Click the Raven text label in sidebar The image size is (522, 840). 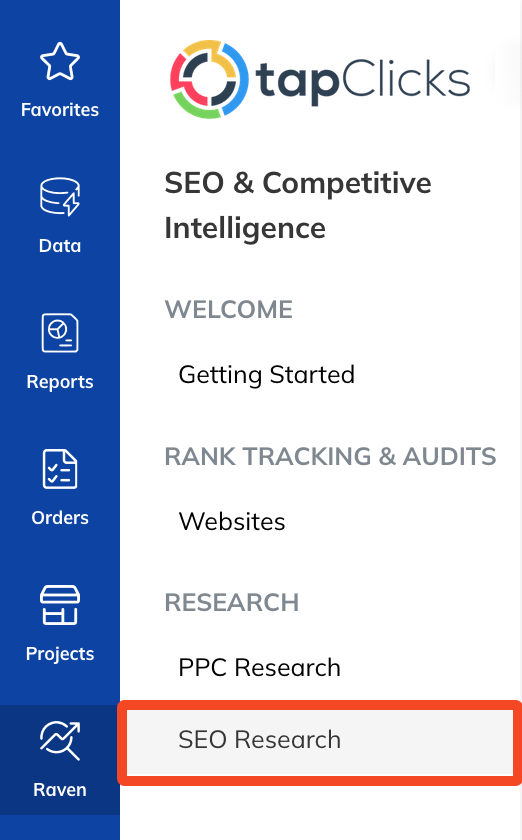tap(60, 790)
